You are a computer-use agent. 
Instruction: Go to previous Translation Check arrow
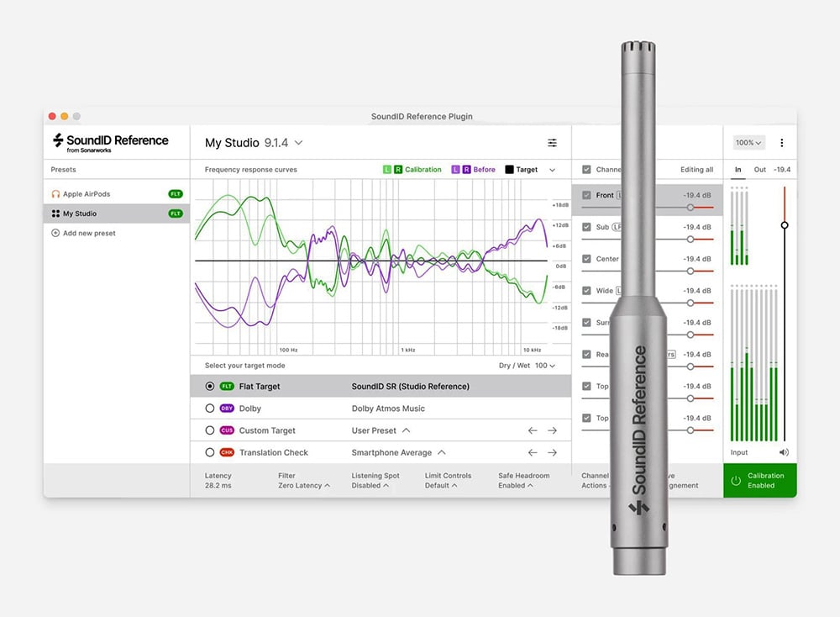coord(533,452)
